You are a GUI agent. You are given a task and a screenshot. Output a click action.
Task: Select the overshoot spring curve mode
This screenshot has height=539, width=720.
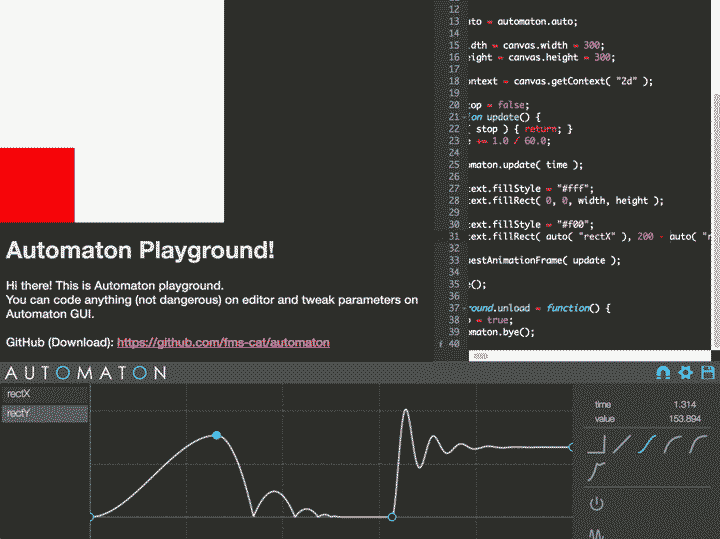coord(596,472)
